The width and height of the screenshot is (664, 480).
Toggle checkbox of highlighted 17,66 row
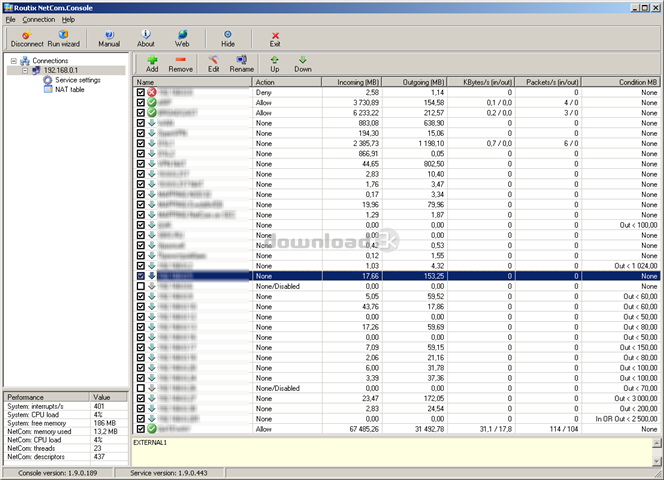coord(141,276)
